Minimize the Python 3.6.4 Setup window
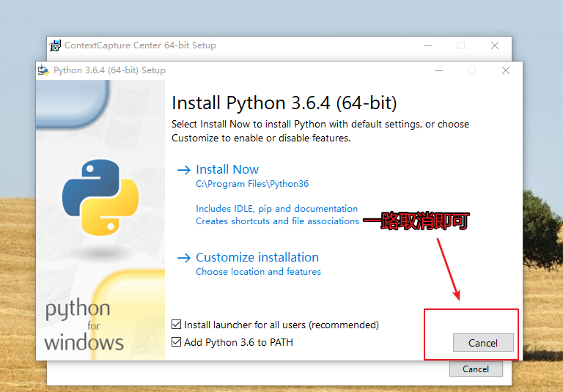 439,70
